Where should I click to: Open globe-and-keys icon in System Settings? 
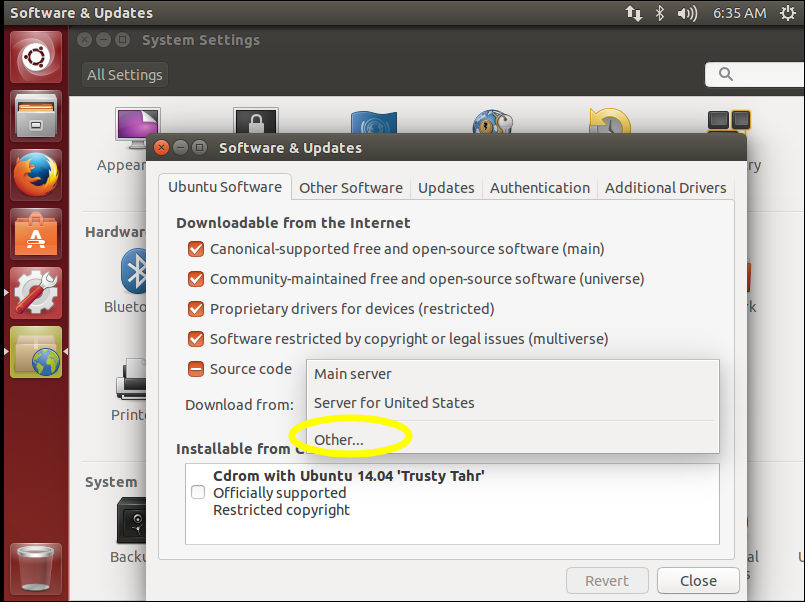pos(492,122)
